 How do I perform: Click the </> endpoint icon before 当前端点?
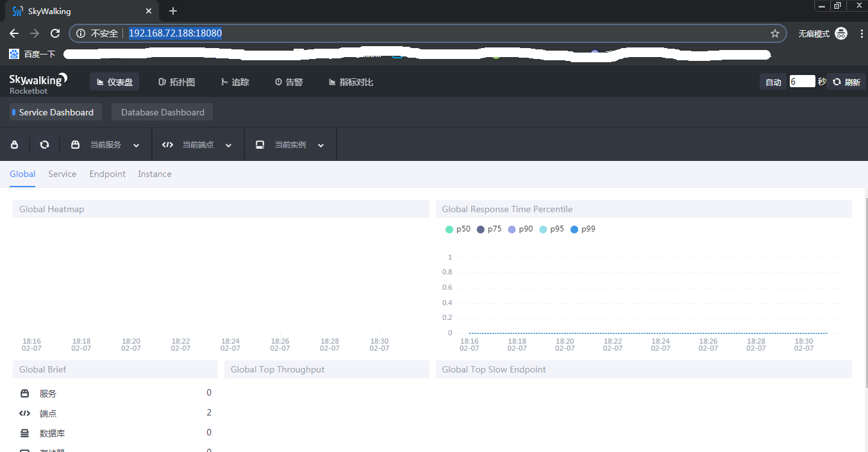point(167,144)
